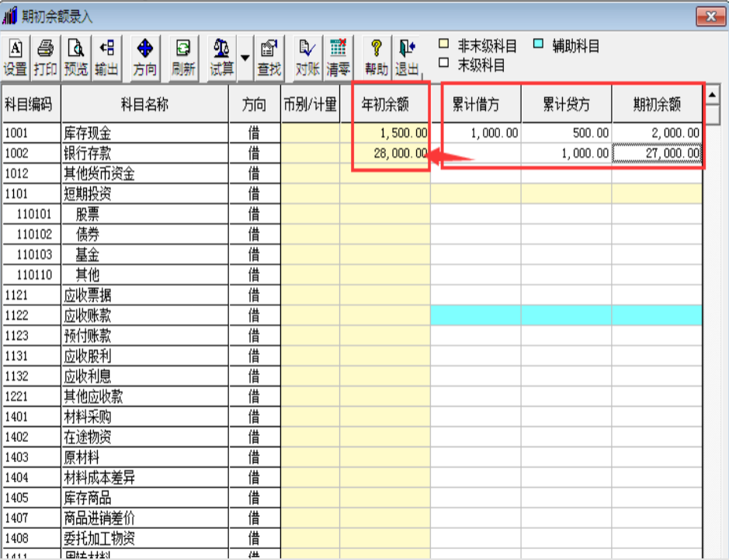Click the 退出 (Exit) toolbar icon

tap(407, 58)
